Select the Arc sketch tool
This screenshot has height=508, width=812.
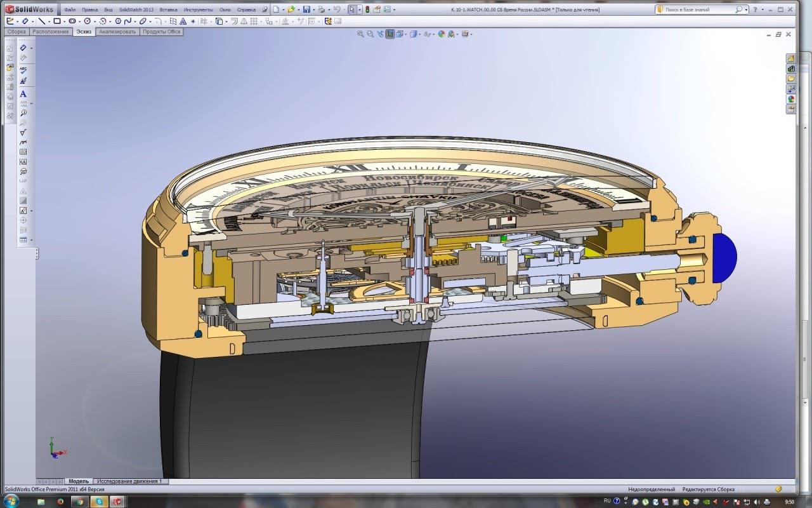(x=102, y=21)
